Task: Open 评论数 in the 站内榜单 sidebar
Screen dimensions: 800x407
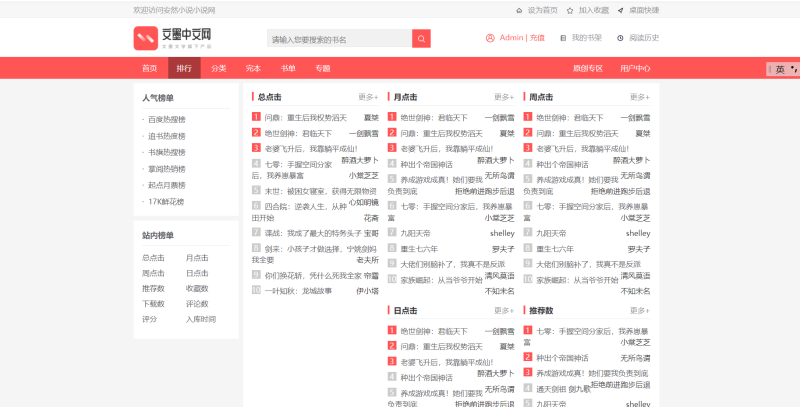Action: coord(197,304)
